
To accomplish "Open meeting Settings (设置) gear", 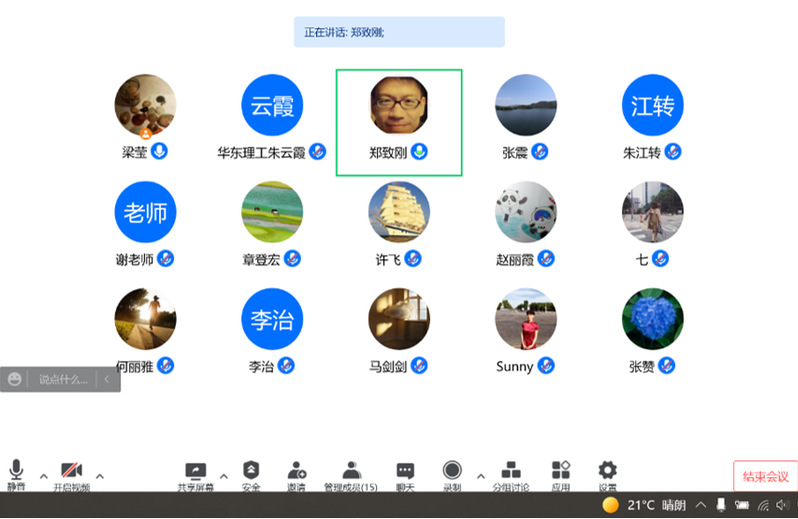I will tap(607, 470).
